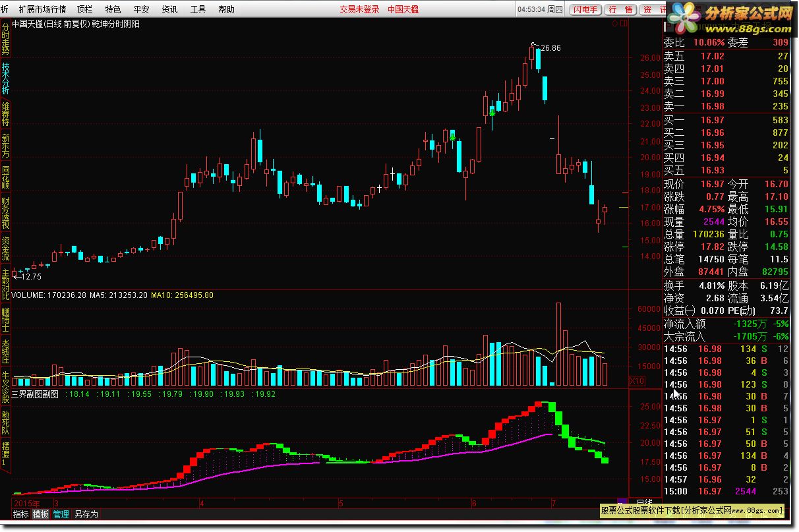Click the 另存为 button at bottom
This screenshot has width=799, height=532.
coord(86,514)
